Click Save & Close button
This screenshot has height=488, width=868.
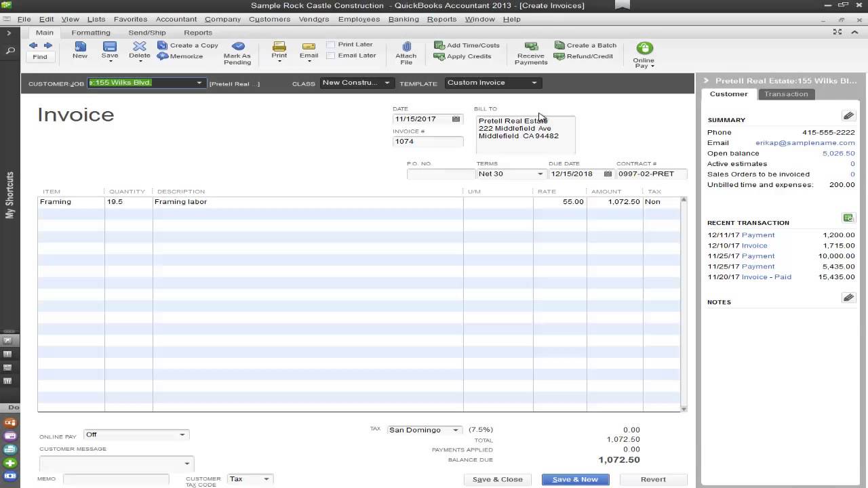(498, 479)
